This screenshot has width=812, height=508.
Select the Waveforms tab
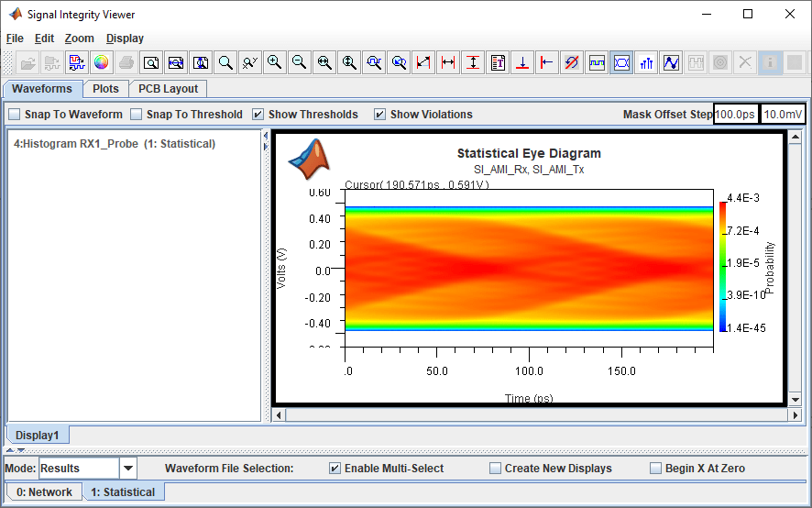click(x=42, y=89)
